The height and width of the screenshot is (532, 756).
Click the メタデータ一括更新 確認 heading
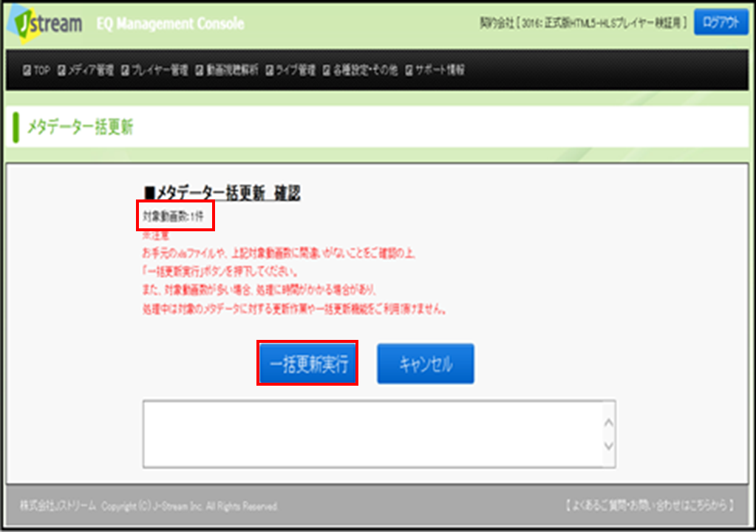(x=222, y=194)
